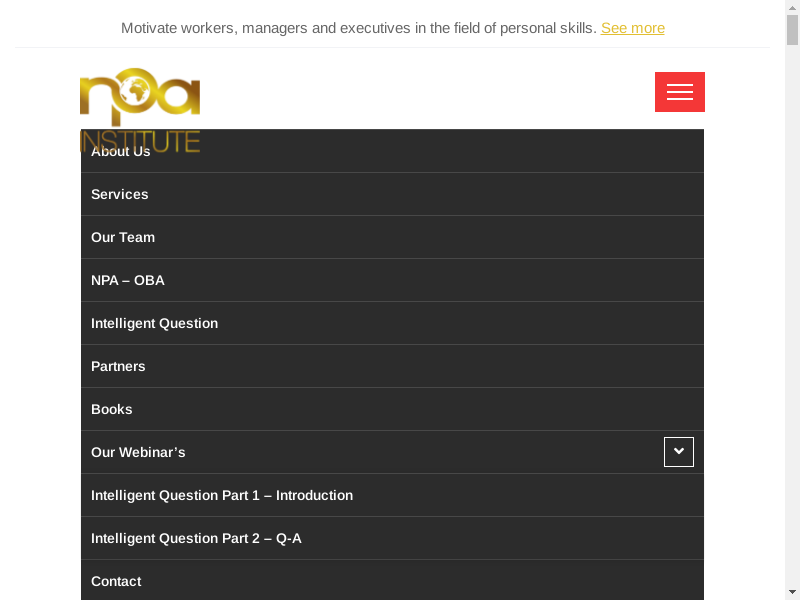Open the Partners menu item
Viewport: 800px width, 600px height.
(x=118, y=366)
